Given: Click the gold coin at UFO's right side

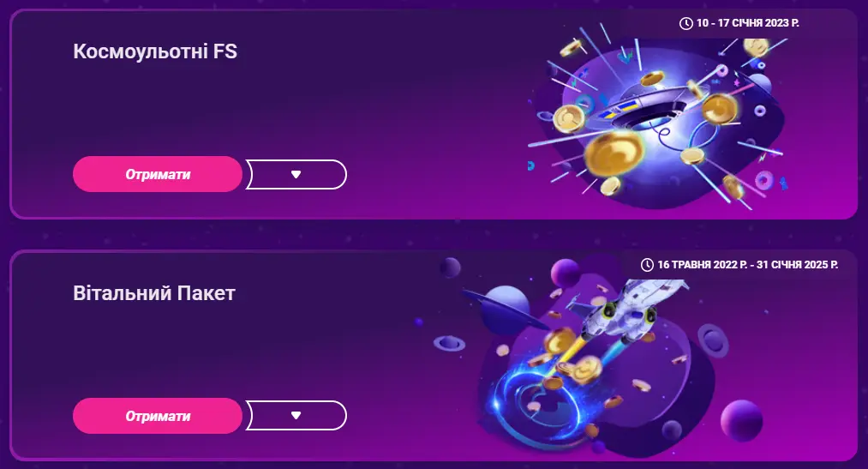Looking at the screenshot, I should (x=720, y=108).
